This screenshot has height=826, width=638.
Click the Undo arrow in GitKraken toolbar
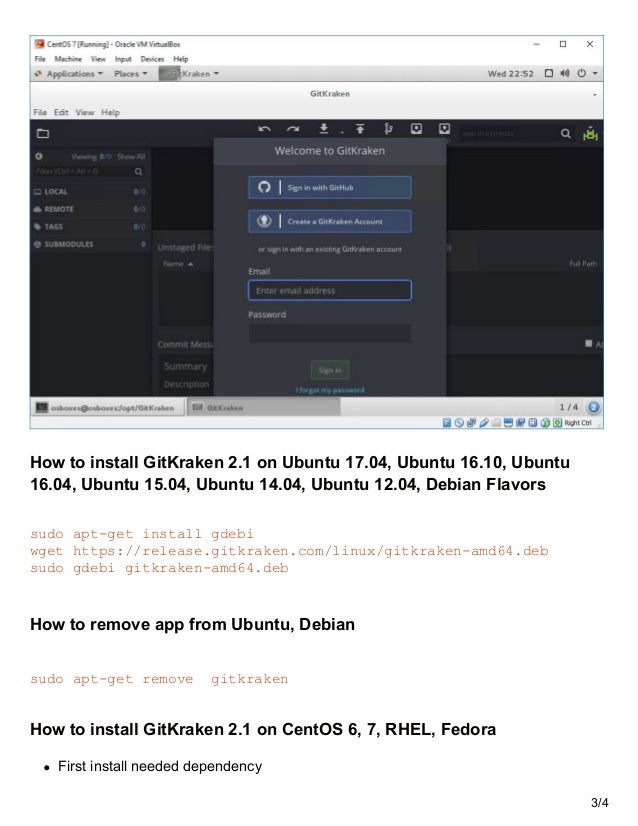pyautogui.click(x=264, y=129)
